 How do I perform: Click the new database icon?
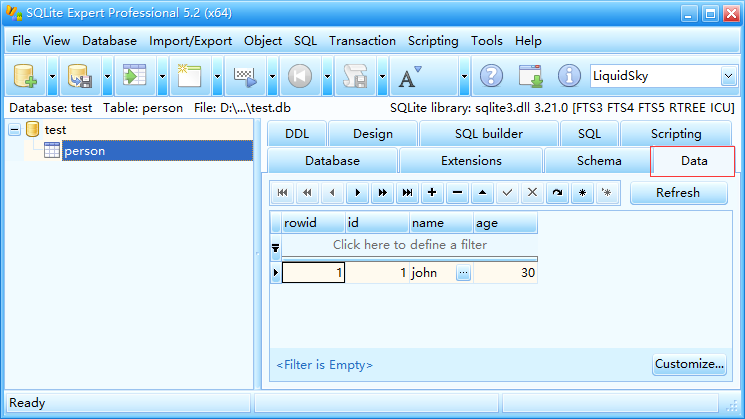tap(25, 76)
